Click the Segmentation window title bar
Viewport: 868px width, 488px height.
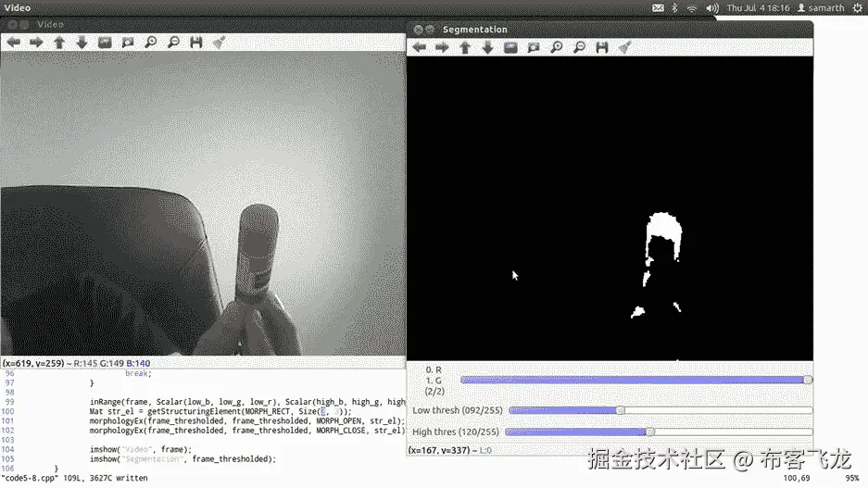pos(610,30)
